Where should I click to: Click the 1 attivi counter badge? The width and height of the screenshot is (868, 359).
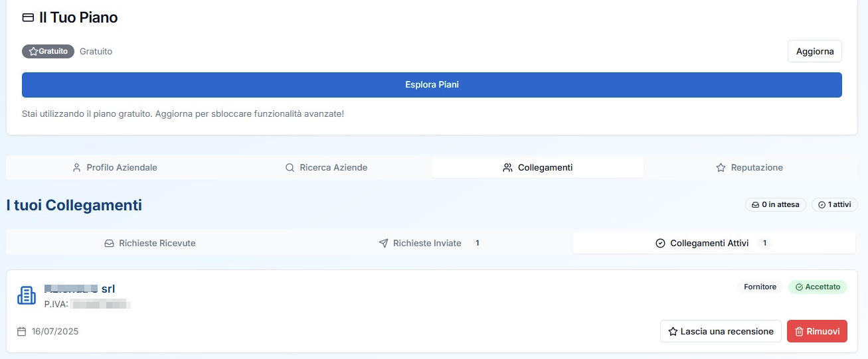pyautogui.click(x=834, y=205)
